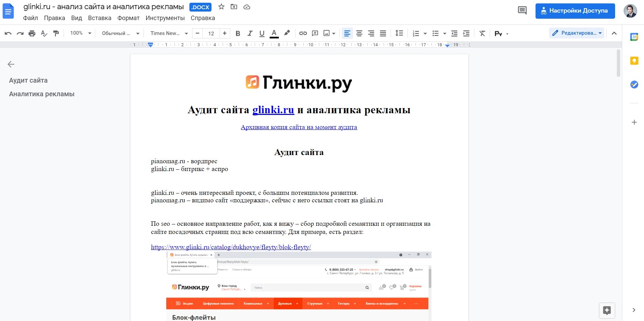Select the printer icon to print document

point(32,33)
